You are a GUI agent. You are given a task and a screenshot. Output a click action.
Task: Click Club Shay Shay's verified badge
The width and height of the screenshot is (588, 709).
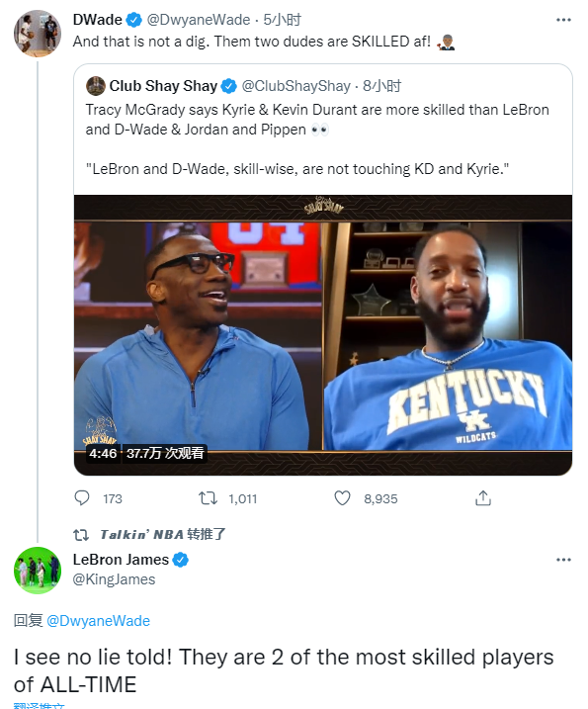coord(228,86)
